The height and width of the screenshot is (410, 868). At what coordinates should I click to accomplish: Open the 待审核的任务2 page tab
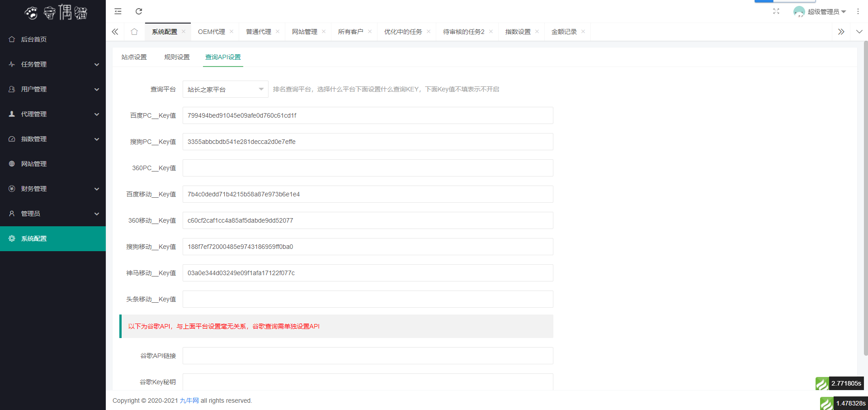[464, 32]
